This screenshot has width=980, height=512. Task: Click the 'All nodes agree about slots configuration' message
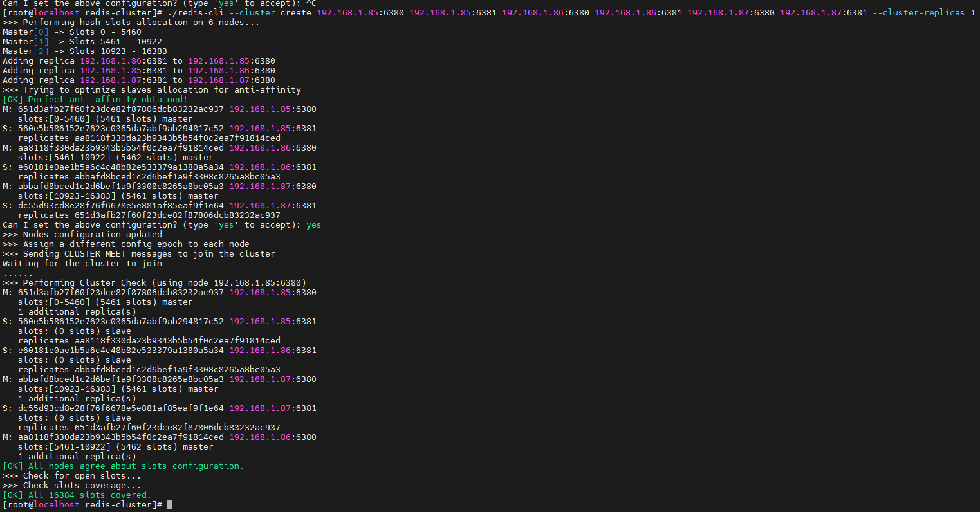click(124, 466)
